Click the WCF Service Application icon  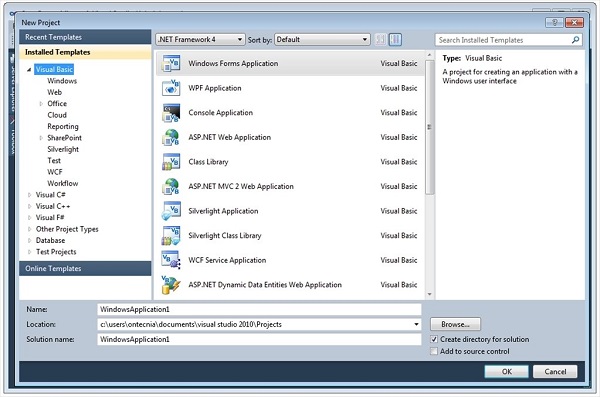(x=171, y=260)
